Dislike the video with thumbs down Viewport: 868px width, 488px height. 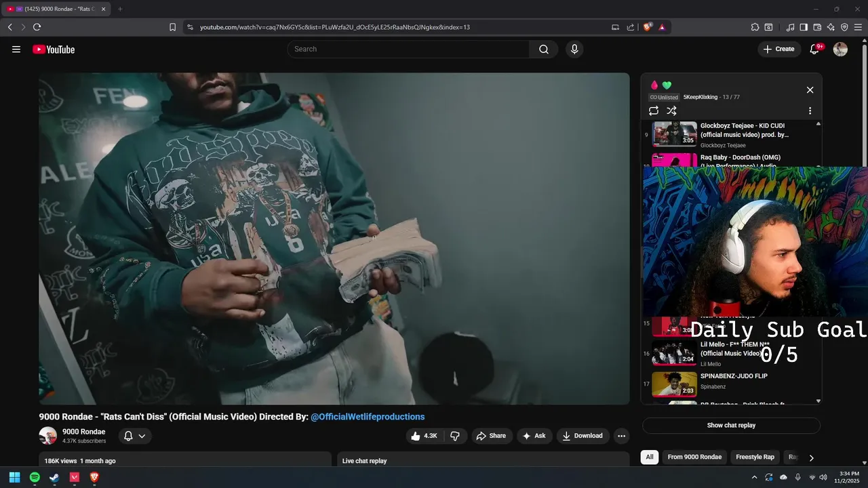455,436
